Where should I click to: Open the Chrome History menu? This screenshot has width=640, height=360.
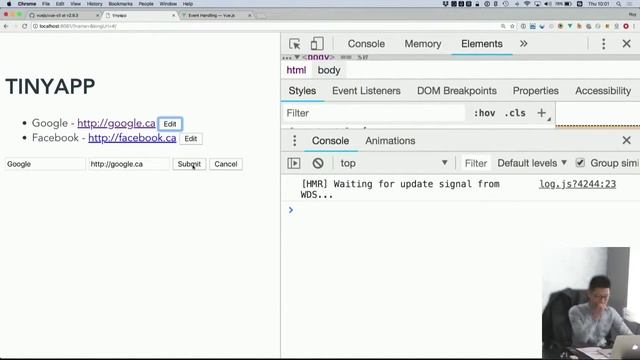[x=94, y=4]
